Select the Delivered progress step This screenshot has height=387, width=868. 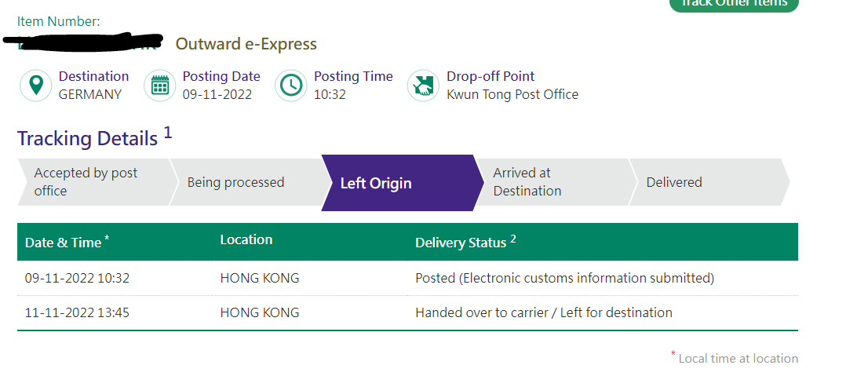coord(709,182)
